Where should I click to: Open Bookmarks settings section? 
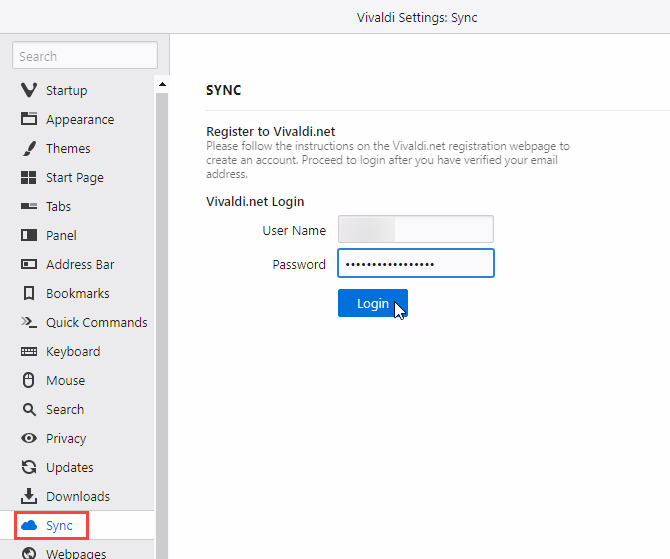77,294
